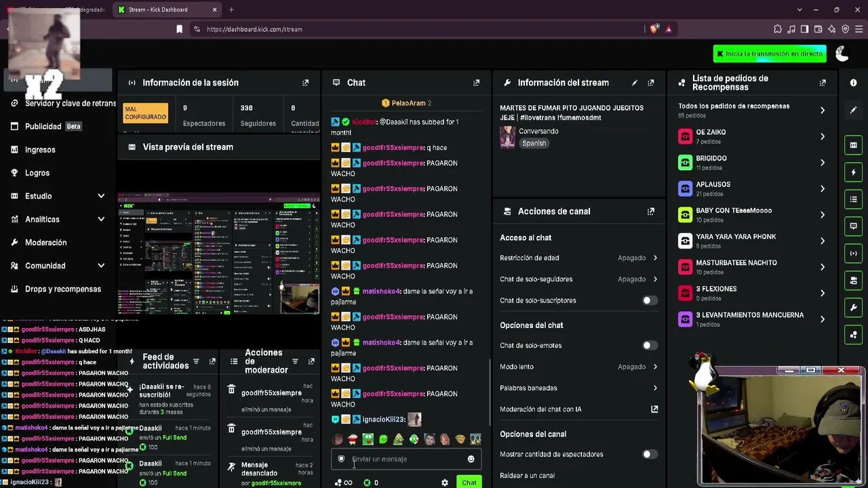Click the info icon in right sidebar
This screenshot has width=868, height=488.
pos(853,83)
